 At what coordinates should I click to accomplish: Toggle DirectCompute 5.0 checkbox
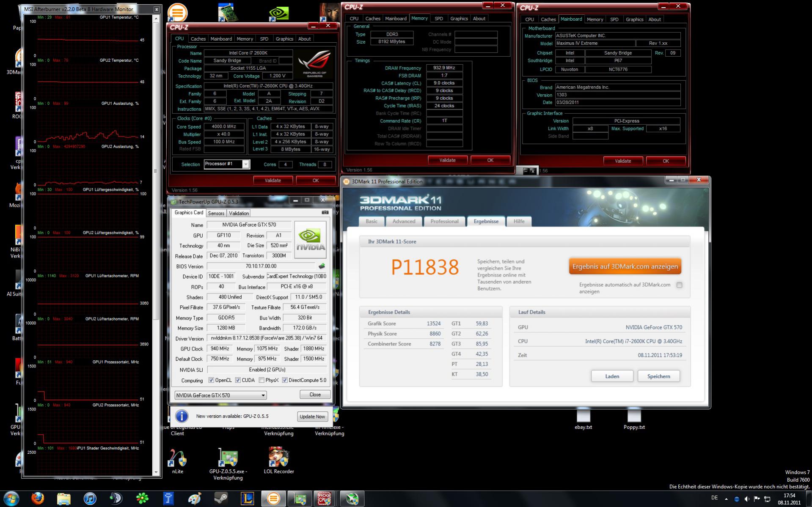(x=285, y=380)
